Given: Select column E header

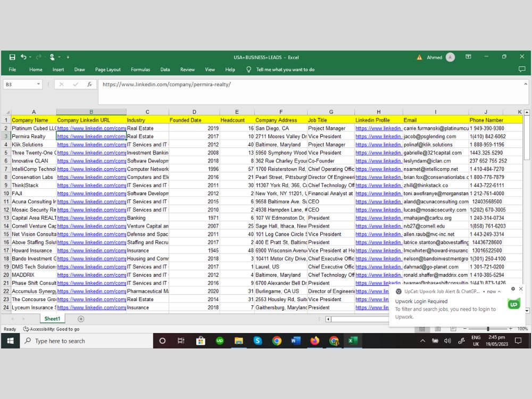Looking at the screenshot, I should coord(237,112).
